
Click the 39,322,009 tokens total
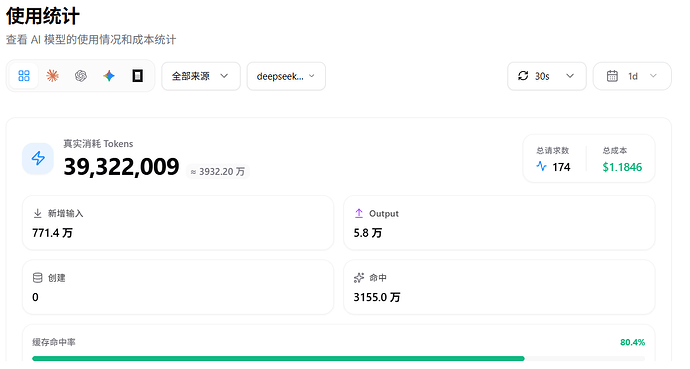(x=121, y=167)
